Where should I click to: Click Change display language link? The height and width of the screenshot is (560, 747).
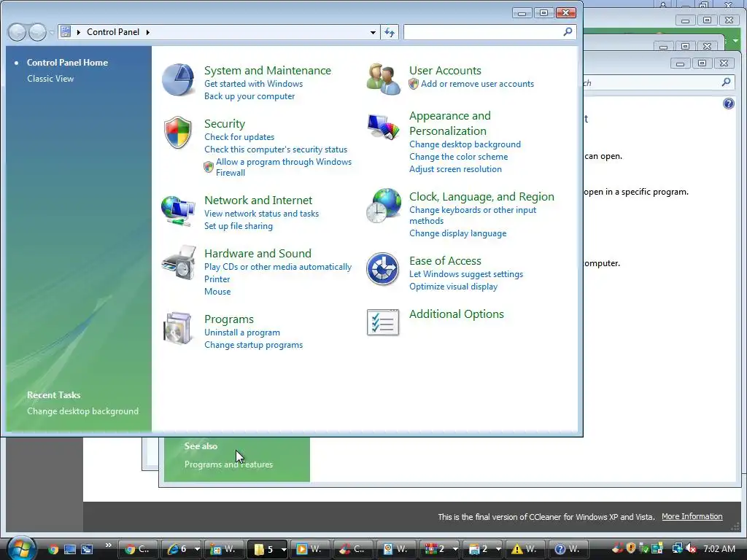[x=457, y=233]
